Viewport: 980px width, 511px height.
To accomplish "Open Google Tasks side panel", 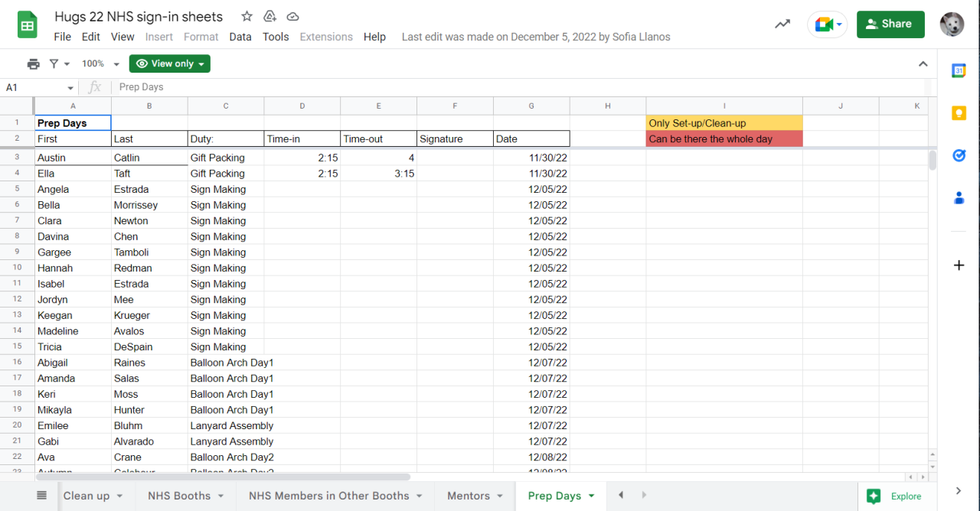I will pyautogui.click(x=959, y=155).
